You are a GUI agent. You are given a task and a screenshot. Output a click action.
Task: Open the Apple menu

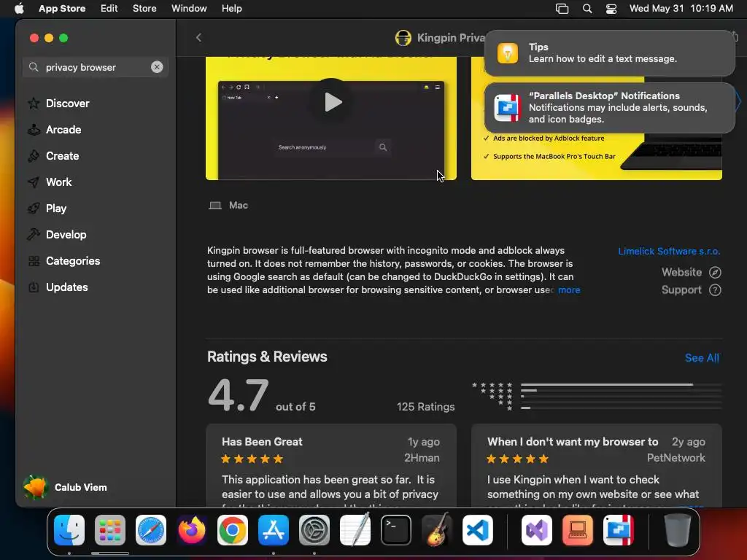[19, 9]
